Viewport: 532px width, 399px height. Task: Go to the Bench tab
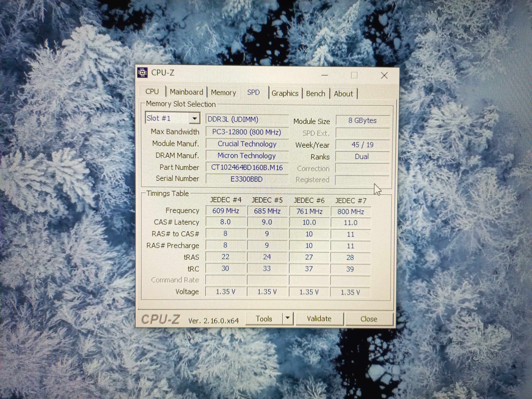click(315, 94)
